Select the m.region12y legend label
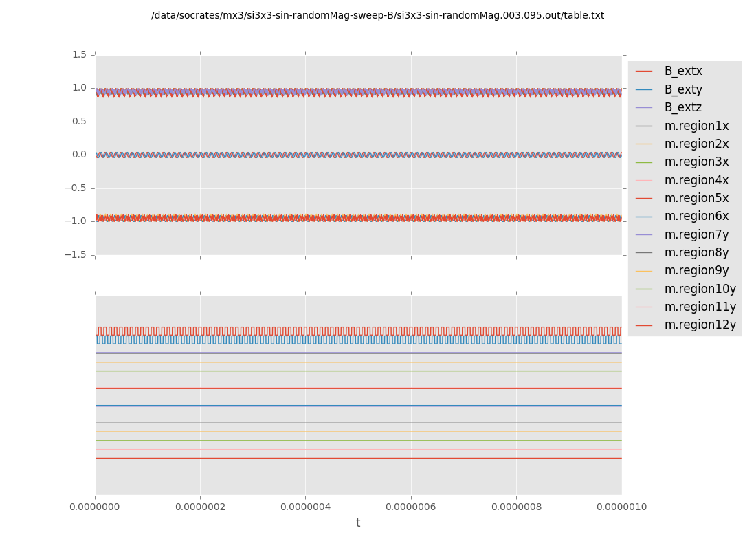 700,325
